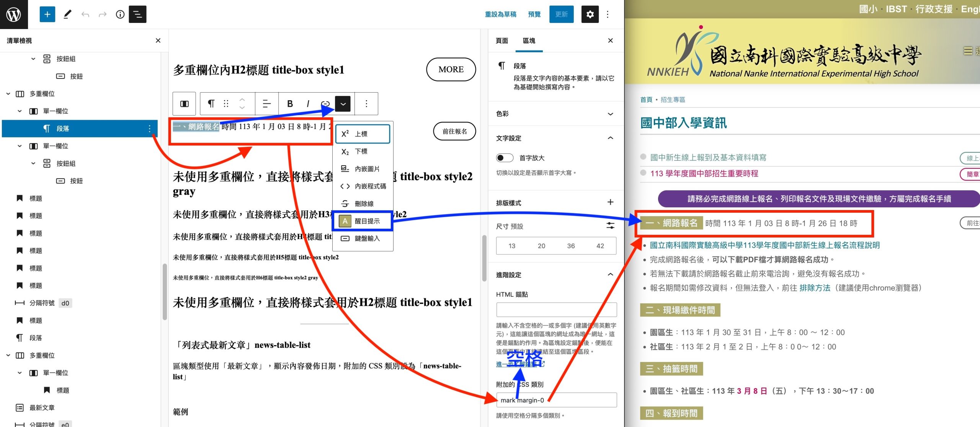The image size is (980, 427).
Task: Toggle the list view icon
Action: point(137,15)
